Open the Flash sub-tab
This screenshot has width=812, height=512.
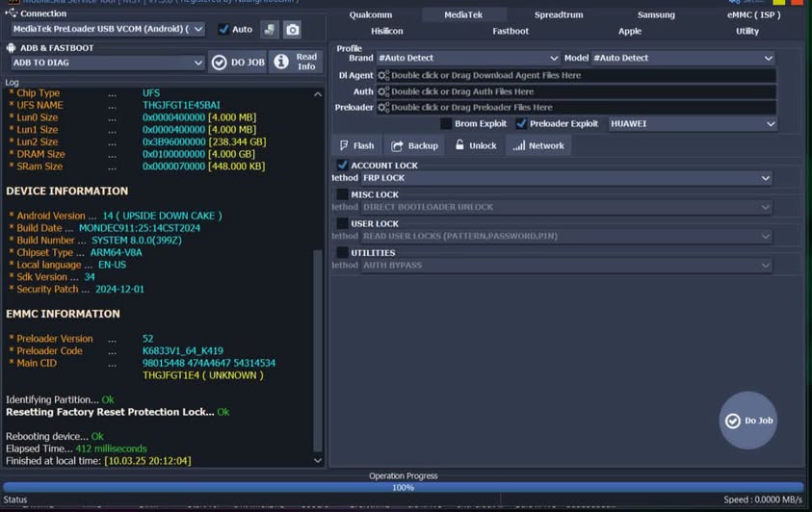(356, 146)
